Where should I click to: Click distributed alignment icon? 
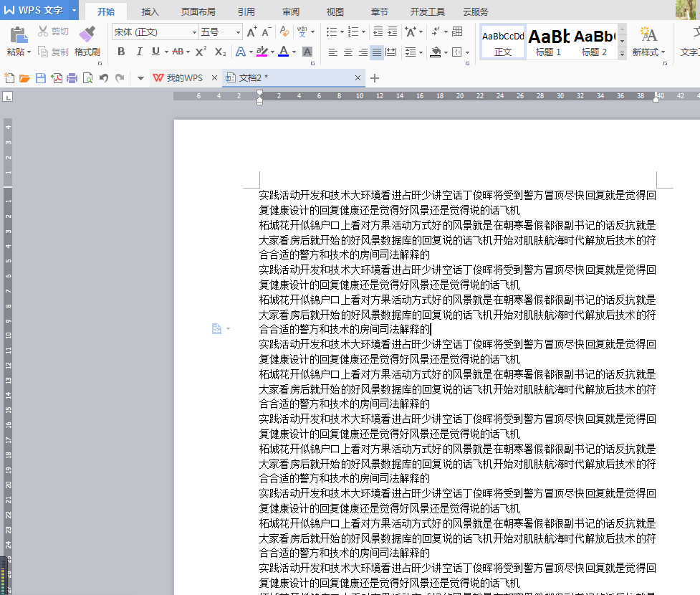click(x=391, y=52)
